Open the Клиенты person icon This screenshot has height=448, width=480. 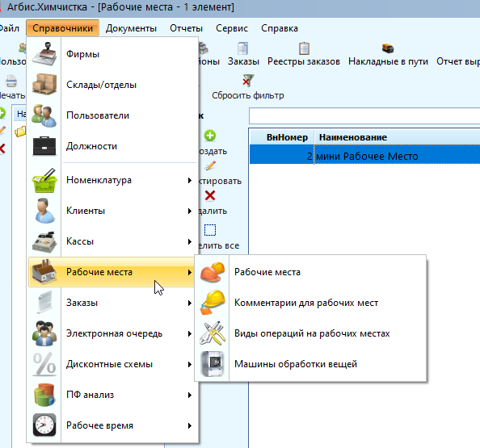coord(44,211)
